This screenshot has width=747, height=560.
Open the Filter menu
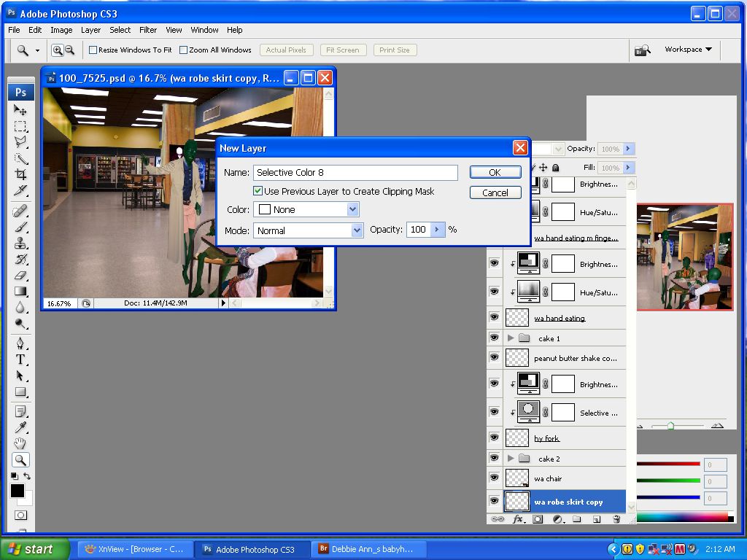point(148,30)
